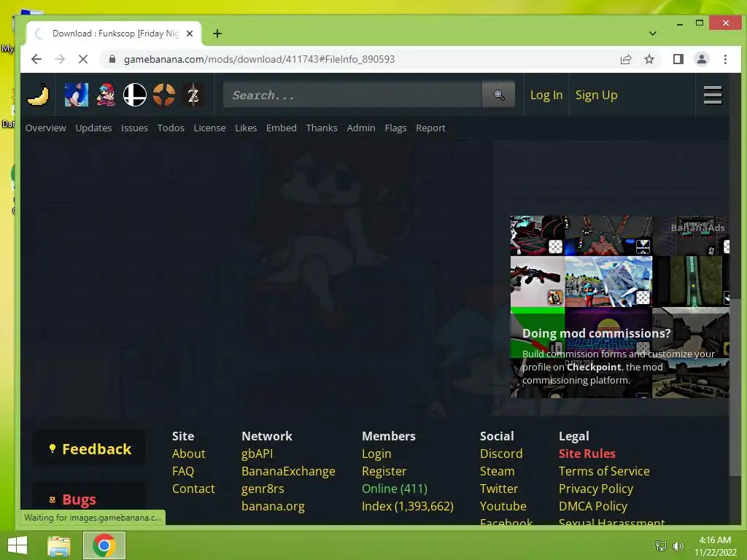747x560 pixels.
Task: Open the network tray icon
Action: (x=661, y=546)
